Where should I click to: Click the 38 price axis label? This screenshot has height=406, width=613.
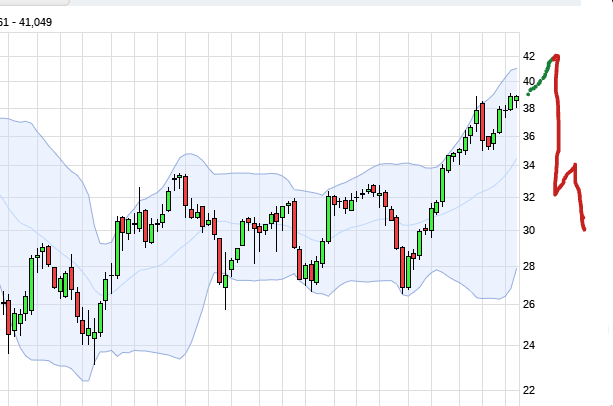click(528, 108)
